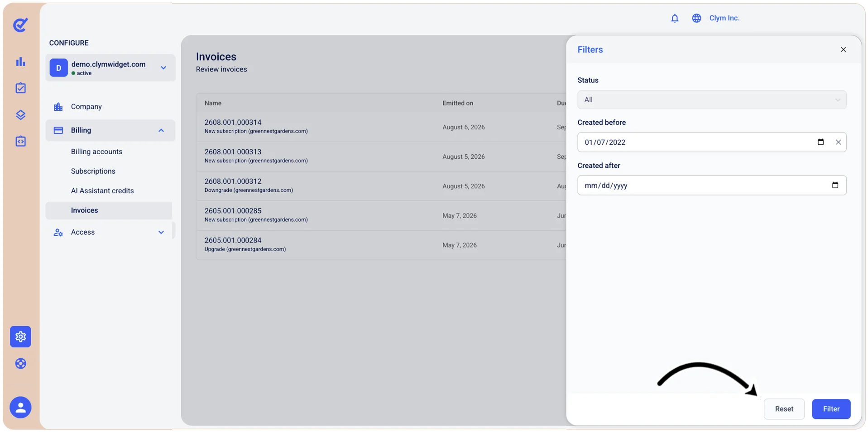
Task: Open the Status dropdown set to All
Action: click(711, 100)
